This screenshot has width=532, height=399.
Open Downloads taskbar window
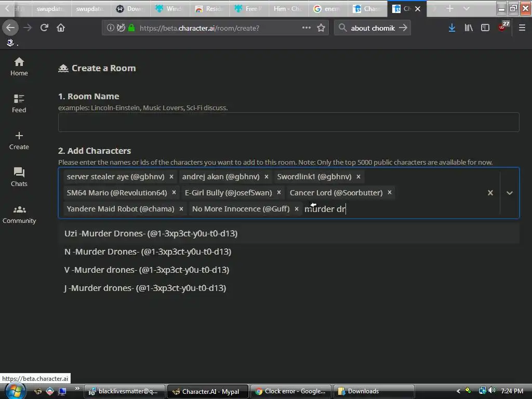[x=374, y=392]
